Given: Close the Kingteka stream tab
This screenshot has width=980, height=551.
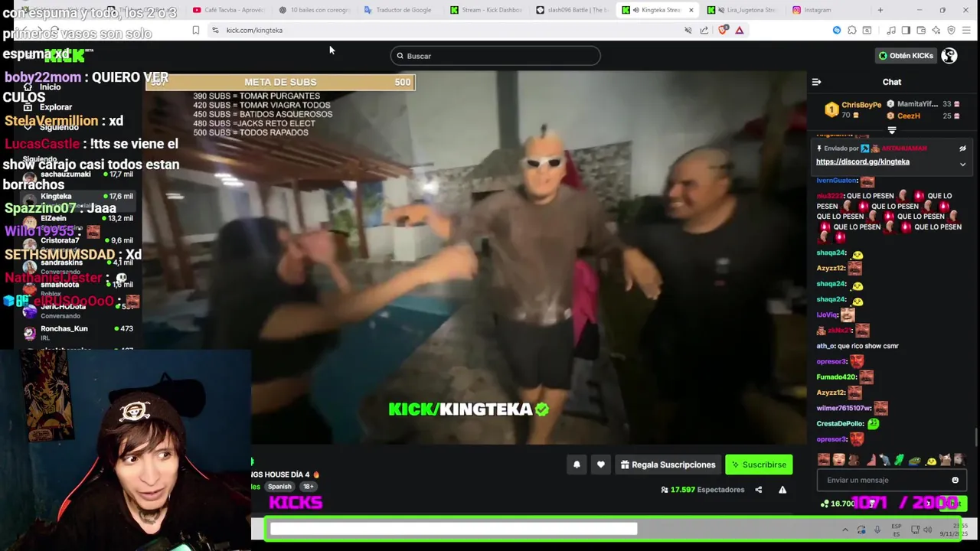Looking at the screenshot, I should click(691, 10).
